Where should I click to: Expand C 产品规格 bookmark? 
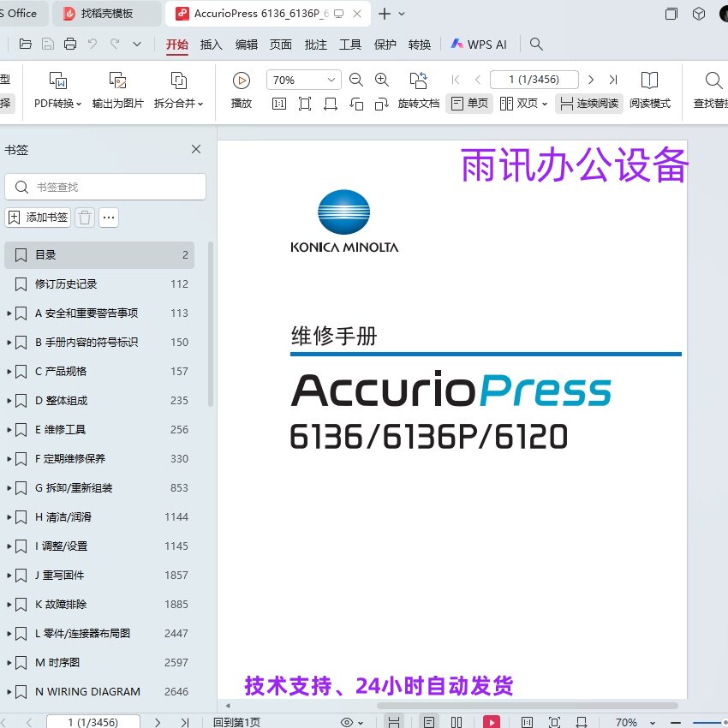9,372
